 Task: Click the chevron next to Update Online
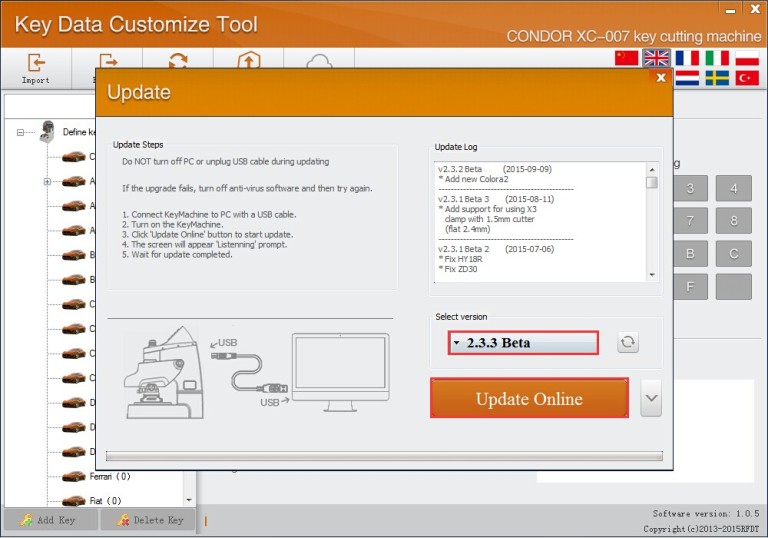651,398
